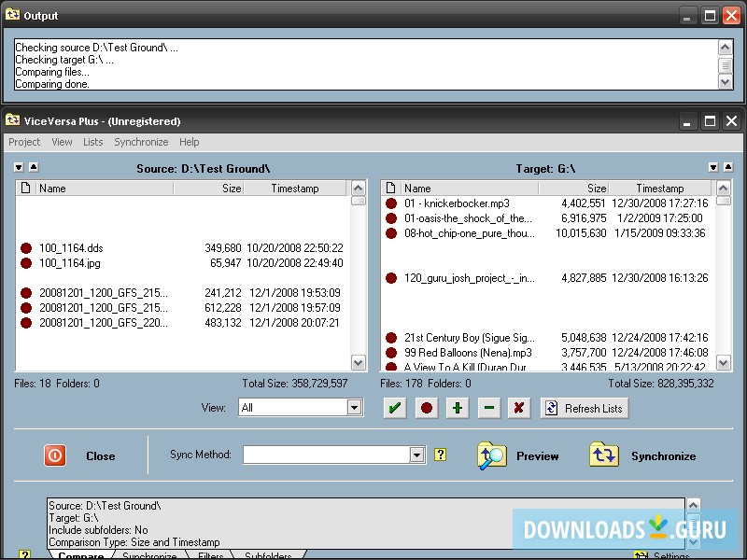Click red dot beside 99 Red Balloons (Nena).mp3
The image size is (747, 560).
coord(391,353)
